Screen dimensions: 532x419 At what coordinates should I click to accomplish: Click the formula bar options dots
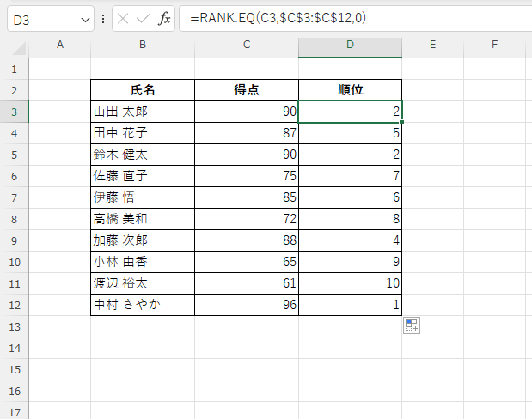(103, 19)
